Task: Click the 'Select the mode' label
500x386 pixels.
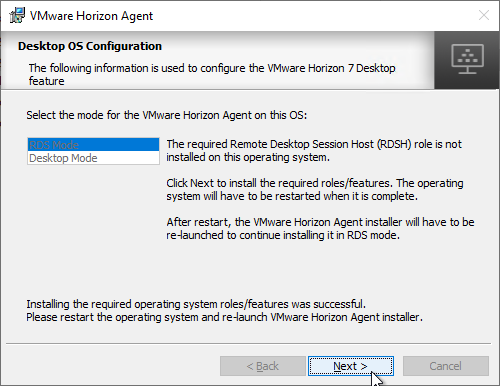Action: pos(167,115)
